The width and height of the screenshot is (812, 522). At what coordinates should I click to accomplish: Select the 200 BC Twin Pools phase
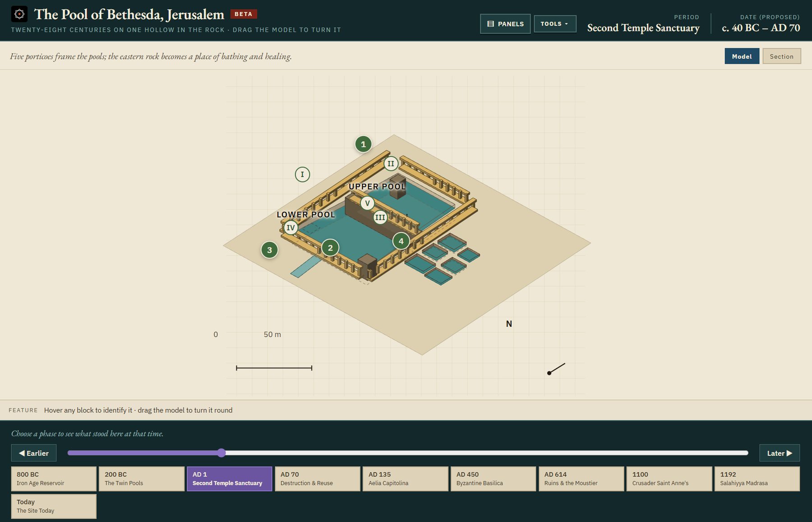[x=142, y=479]
